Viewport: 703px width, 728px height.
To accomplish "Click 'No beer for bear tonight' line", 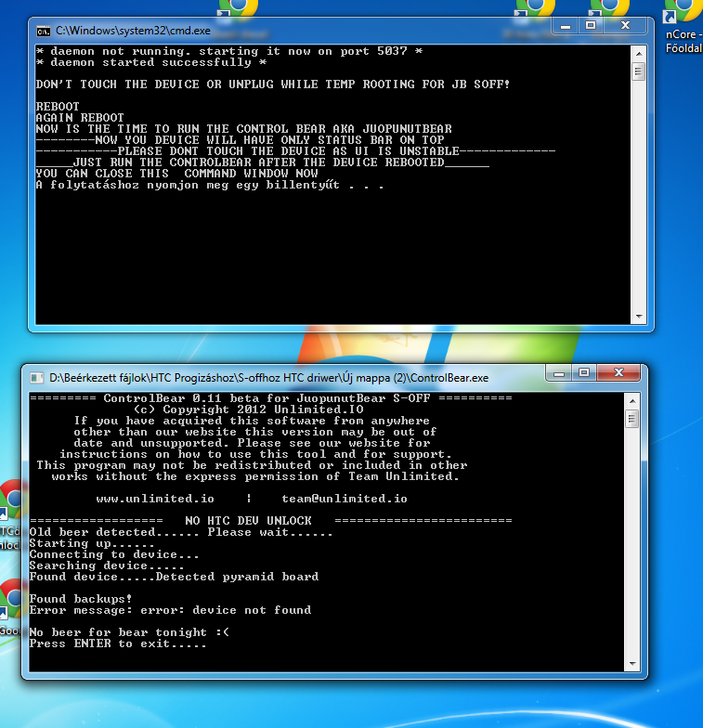I will (130, 632).
